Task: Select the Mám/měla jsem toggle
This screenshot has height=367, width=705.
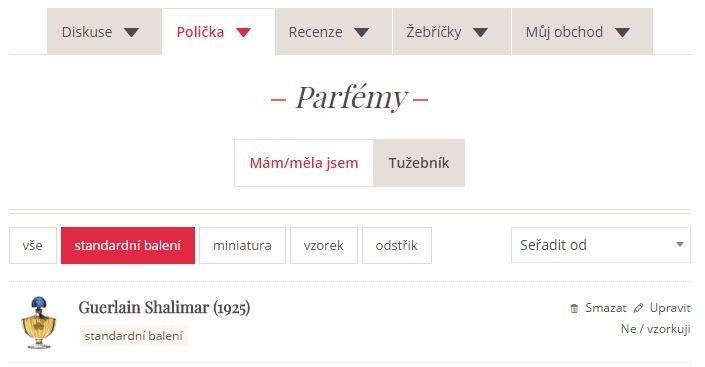Action: click(304, 163)
